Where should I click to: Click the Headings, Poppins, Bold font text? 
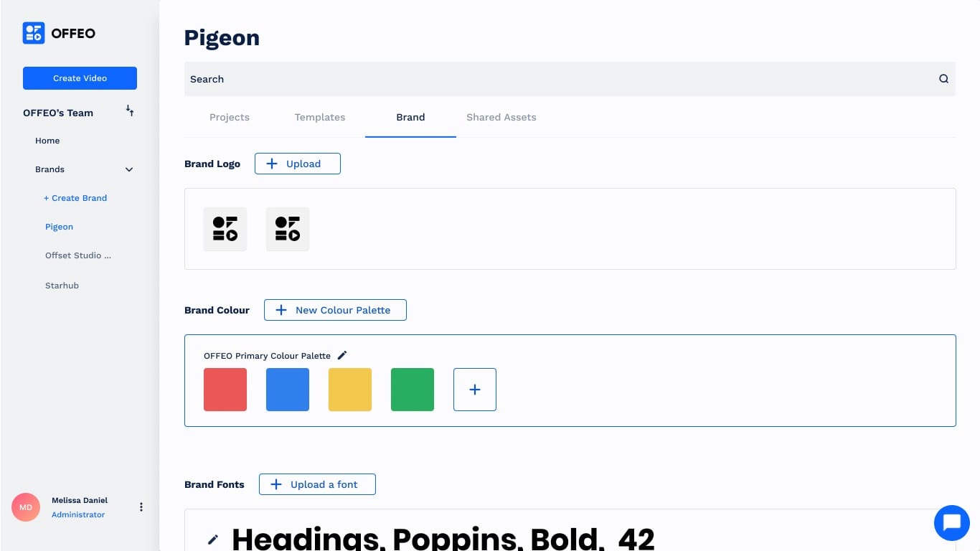(443, 539)
